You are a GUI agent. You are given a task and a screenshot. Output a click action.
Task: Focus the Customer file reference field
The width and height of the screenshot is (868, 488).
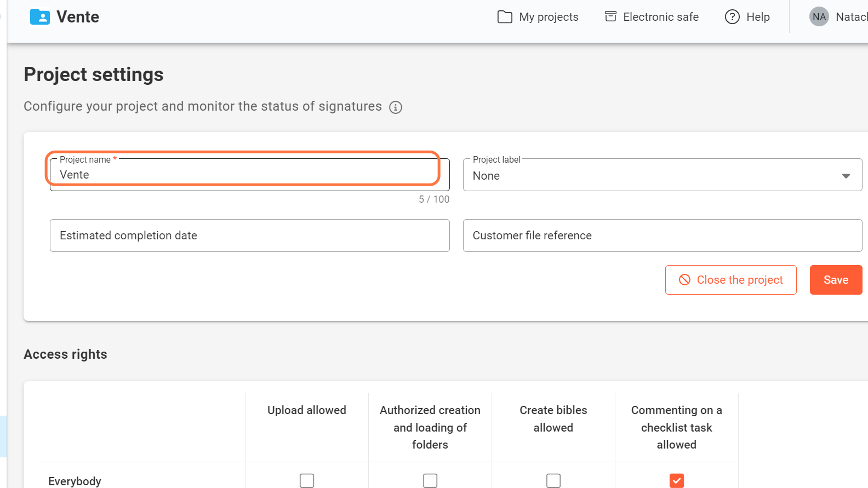click(662, 236)
